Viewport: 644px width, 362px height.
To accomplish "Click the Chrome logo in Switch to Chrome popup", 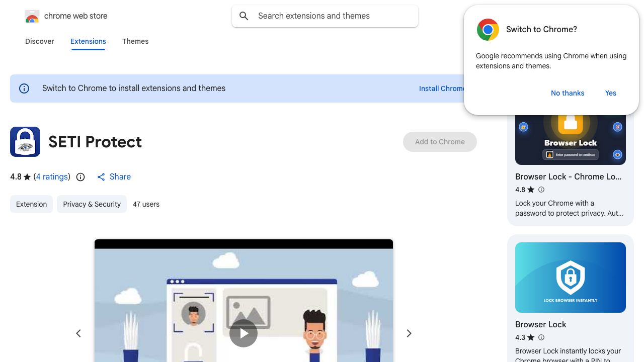I will click(488, 30).
